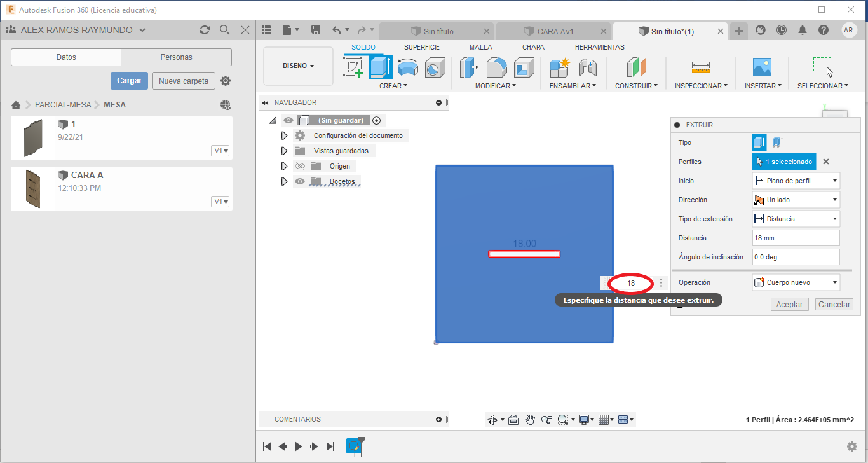Switch to the HERRAMIENTAS tab
The image size is (868, 463).
click(600, 47)
